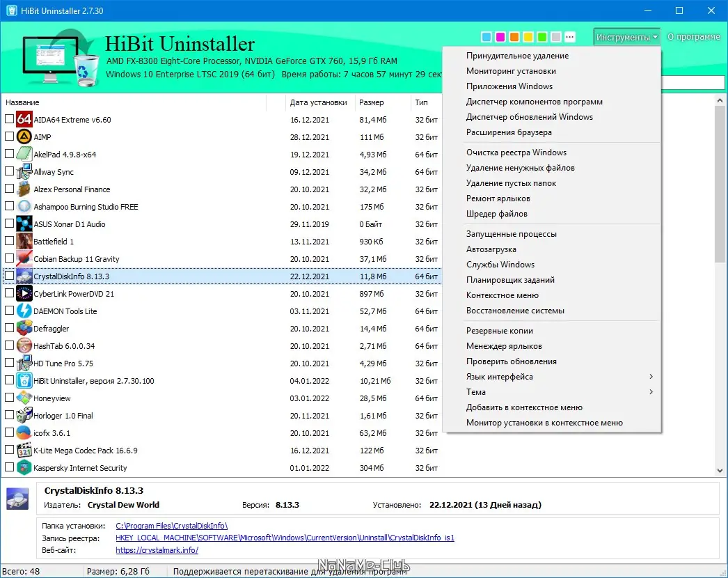Viewport: 728px width, 578px height.
Task: Click the CyberLink PowerDVD 21 icon
Action: pyautogui.click(x=24, y=294)
